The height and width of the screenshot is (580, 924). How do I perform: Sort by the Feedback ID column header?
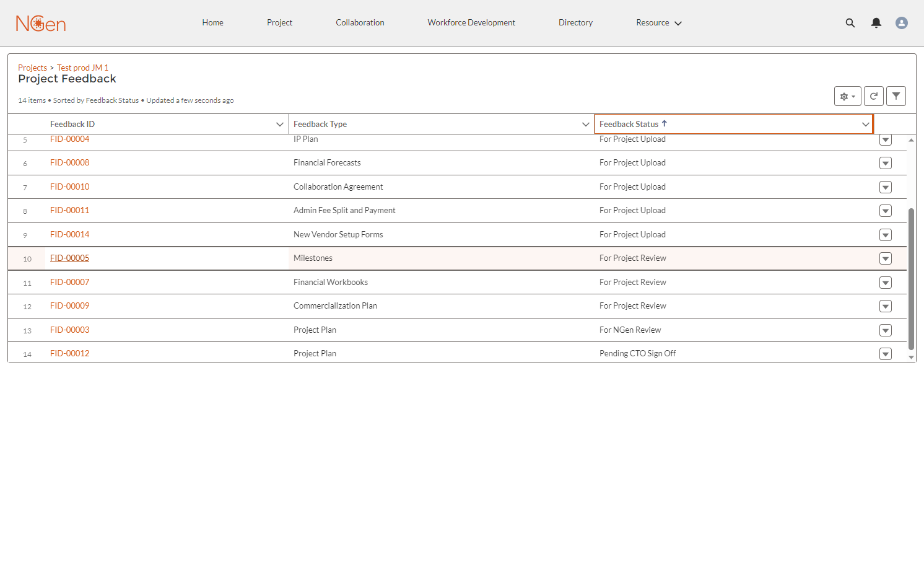pyautogui.click(x=72, y=125)
